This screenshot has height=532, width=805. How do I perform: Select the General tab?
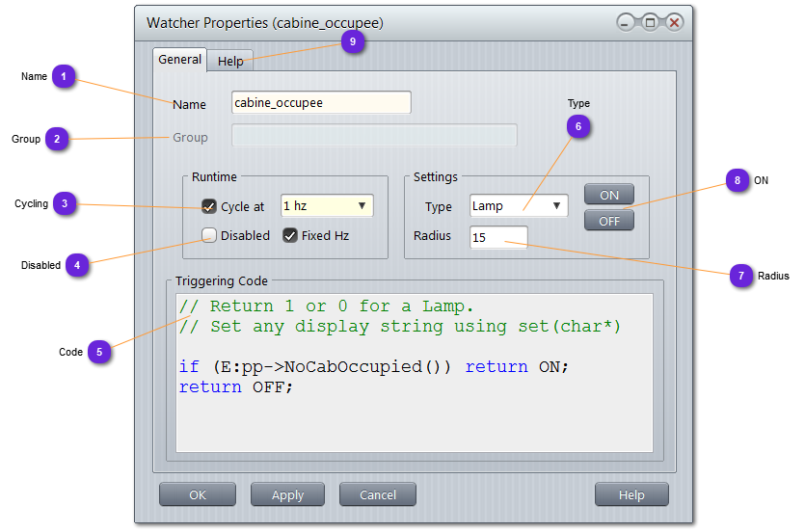click(x=179, y=60)
